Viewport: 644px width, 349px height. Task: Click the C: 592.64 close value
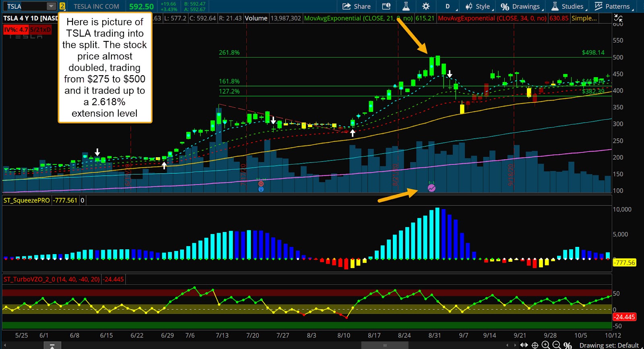tap(202, 18)
